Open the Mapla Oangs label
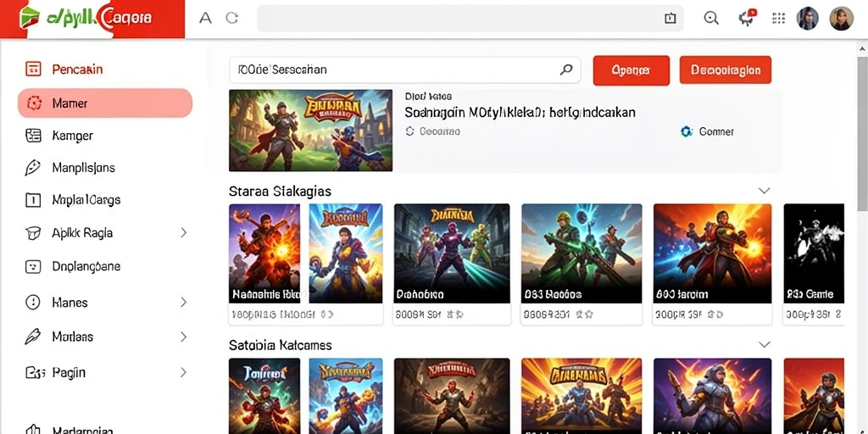This screenshot has width=868, height=434. (86, 200)
